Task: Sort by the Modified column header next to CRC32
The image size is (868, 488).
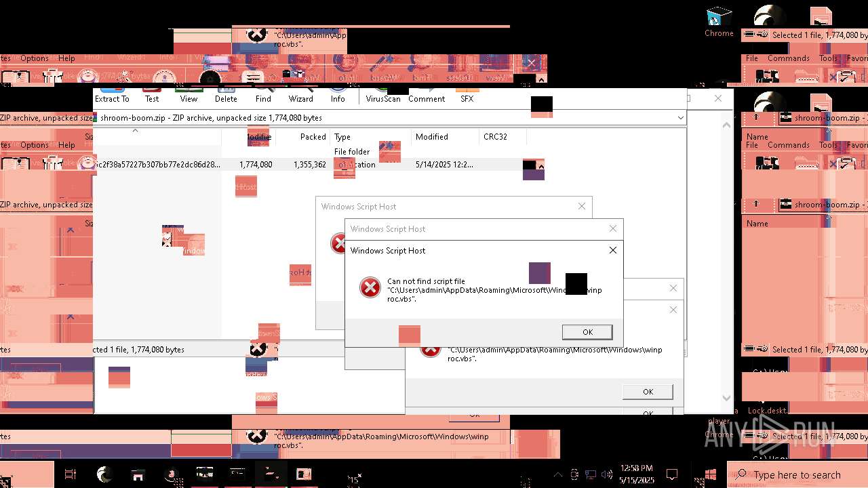Action: point(445,137)
